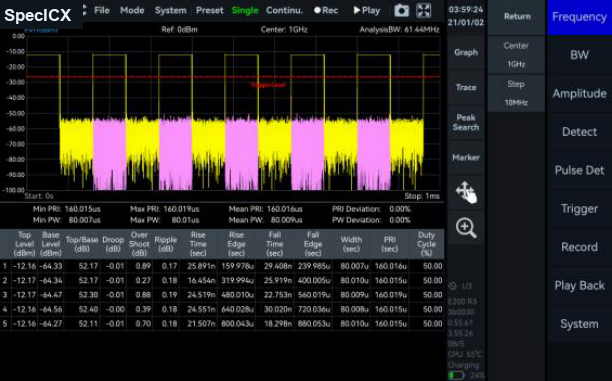Select pulse row 2 with rise time 16.454n

(x=222, y=281)
